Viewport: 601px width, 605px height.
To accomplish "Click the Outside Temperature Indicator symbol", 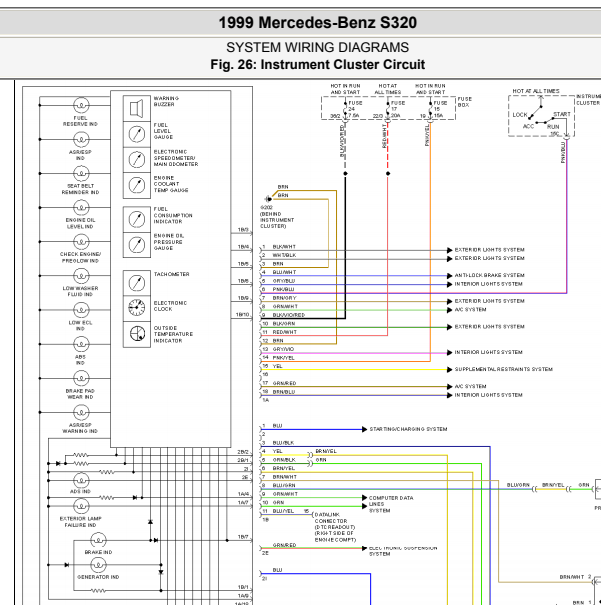I will coord(137,334).
